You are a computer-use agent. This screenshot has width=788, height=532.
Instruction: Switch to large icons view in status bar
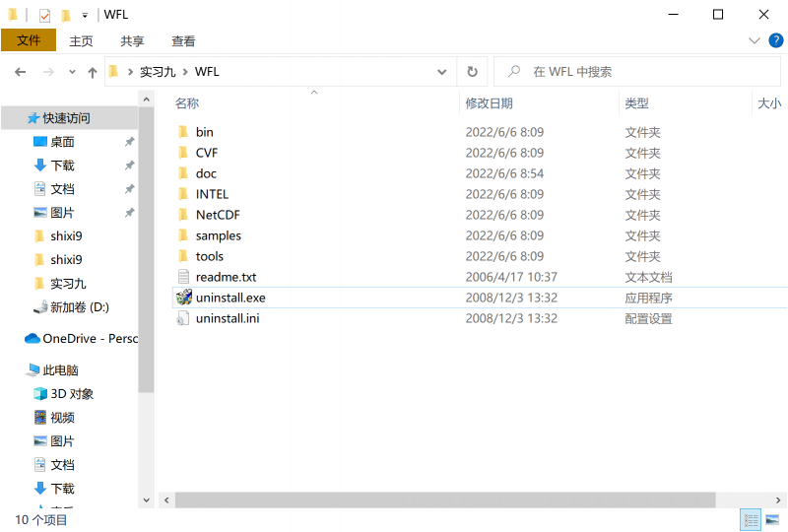pyautogui.click(x=774, y=519)
